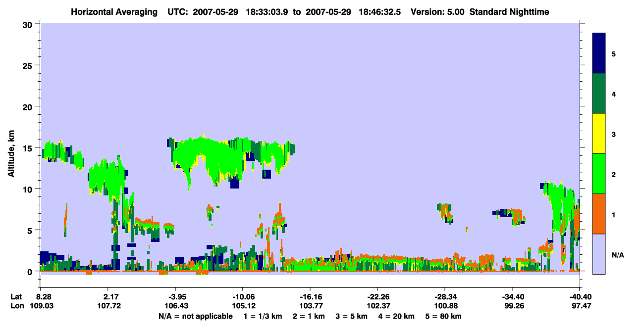
Task: Click the colorbar label '3'
Action: (x=614, y=134)
